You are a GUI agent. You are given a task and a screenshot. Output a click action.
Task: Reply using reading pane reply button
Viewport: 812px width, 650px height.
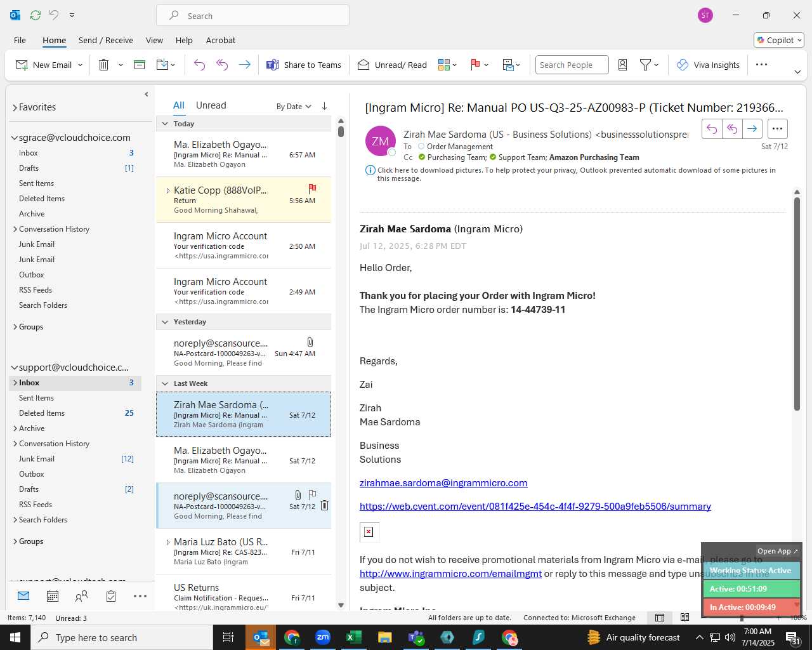(x=712, y=129)
